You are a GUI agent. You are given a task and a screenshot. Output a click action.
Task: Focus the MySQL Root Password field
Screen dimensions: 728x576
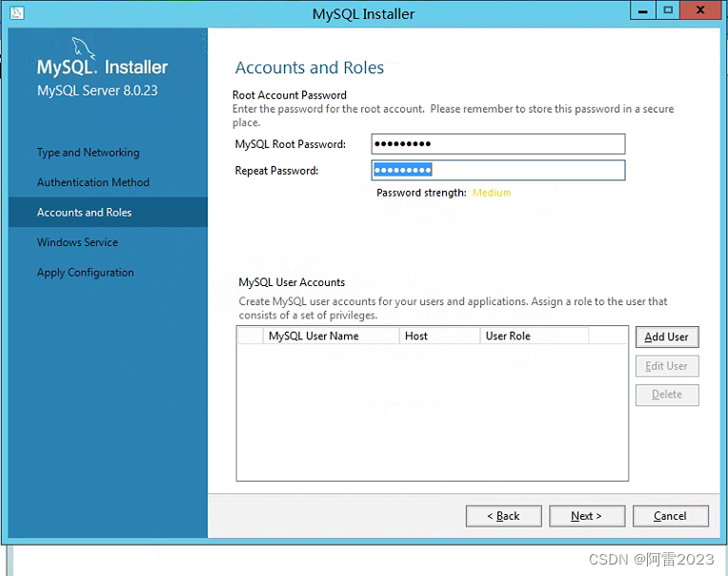pyautogui.click(x=498, y=144)
